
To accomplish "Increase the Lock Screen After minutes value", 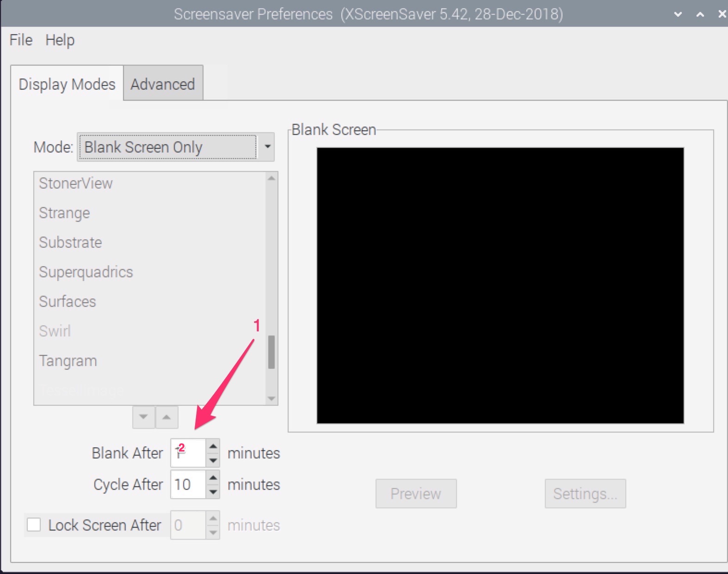I will pyautogui.click(x=213, y=519).
